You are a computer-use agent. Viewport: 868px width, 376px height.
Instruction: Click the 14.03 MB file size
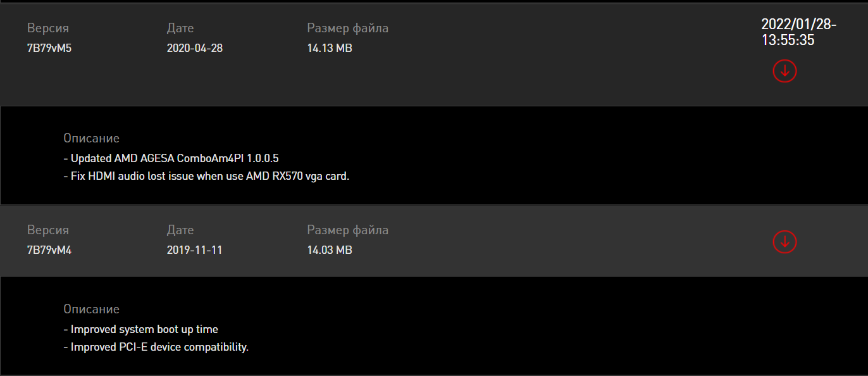click(330, 250)
